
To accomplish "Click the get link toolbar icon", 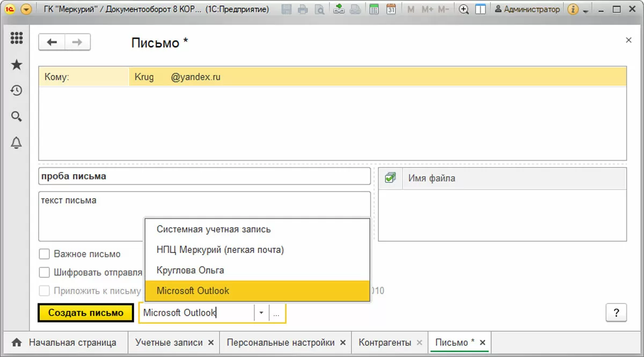I will coord(339,9).
